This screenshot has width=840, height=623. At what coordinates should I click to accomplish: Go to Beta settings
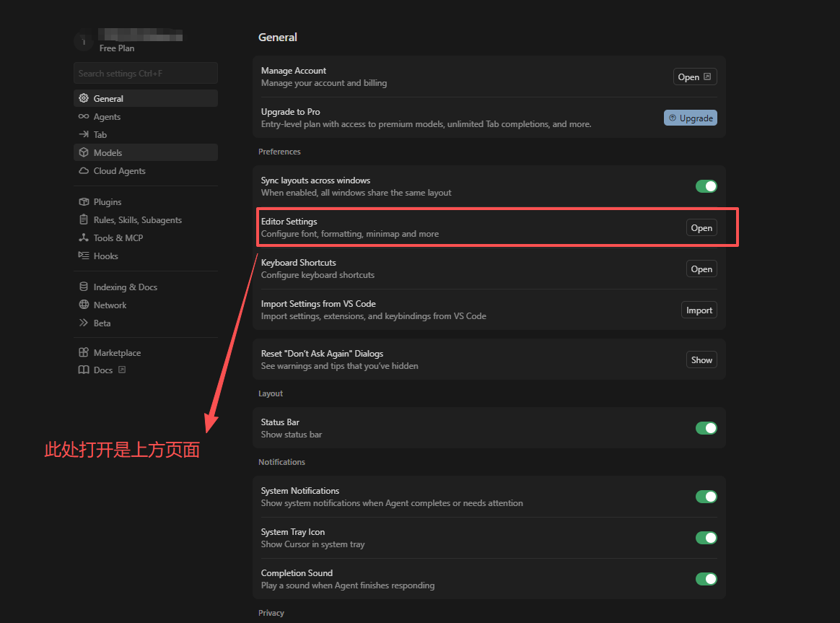[x=146, y=323]
